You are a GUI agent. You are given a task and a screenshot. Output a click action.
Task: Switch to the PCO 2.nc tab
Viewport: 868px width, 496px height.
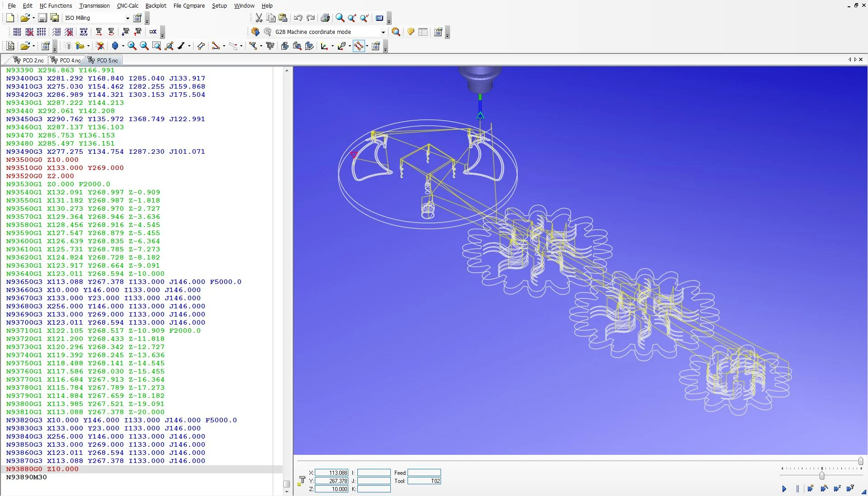click(x=29, y=60)
